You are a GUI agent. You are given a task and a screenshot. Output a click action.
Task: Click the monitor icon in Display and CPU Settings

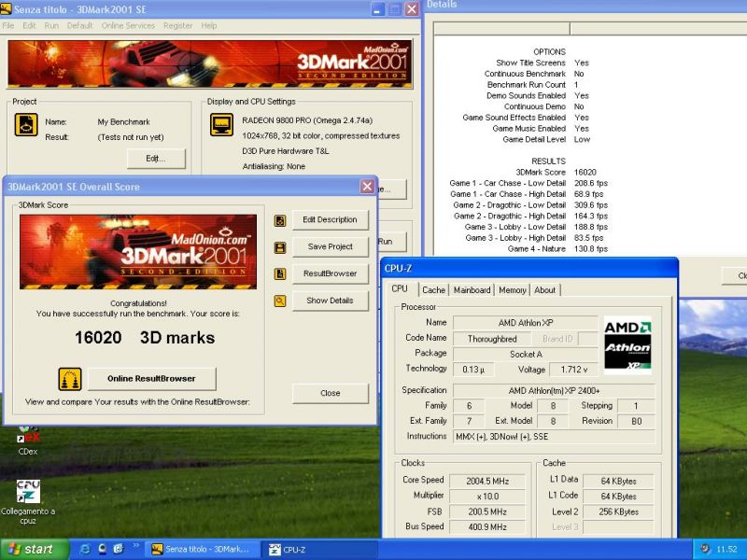(221, 125)
